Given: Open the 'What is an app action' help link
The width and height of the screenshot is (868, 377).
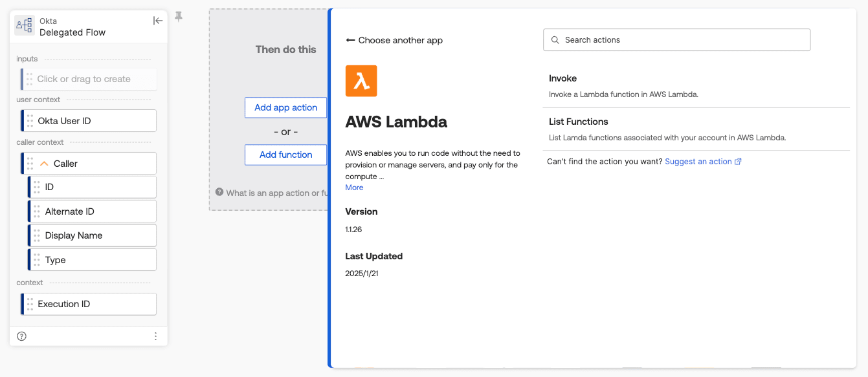Looking at the screenshot, I should click(x=277, y=193).
